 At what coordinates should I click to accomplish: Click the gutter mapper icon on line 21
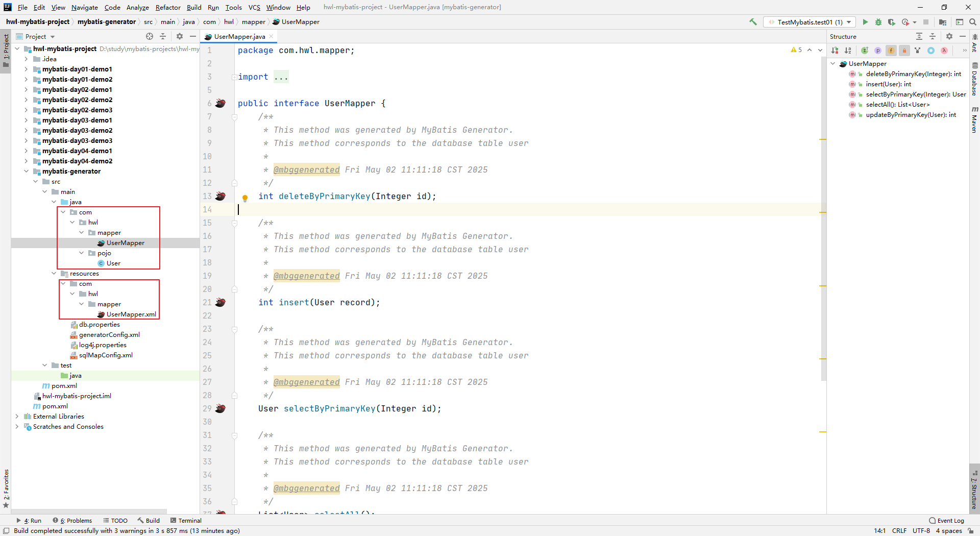pos(220,302)
